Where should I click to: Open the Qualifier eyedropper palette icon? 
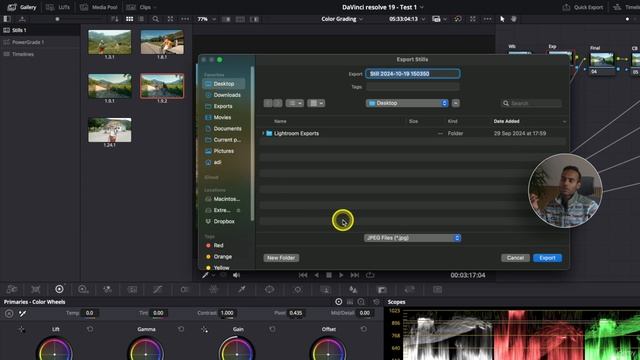[x=242, y=290]
